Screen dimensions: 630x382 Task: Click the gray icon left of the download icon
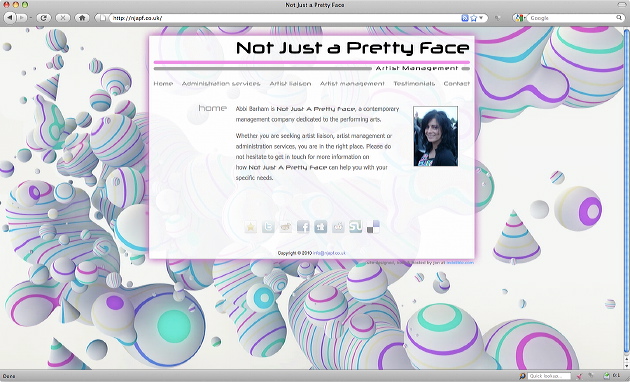click(591, 376)
